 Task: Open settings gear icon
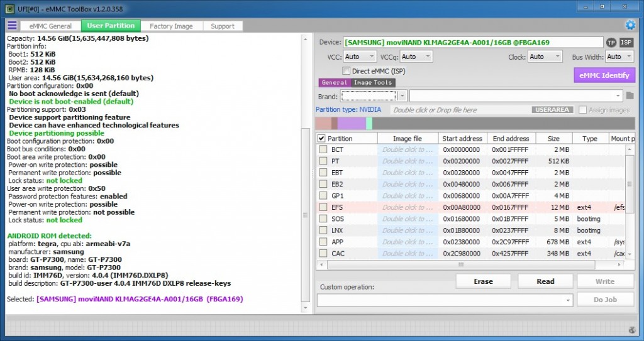pyautogui.click(x=630, y=26)
